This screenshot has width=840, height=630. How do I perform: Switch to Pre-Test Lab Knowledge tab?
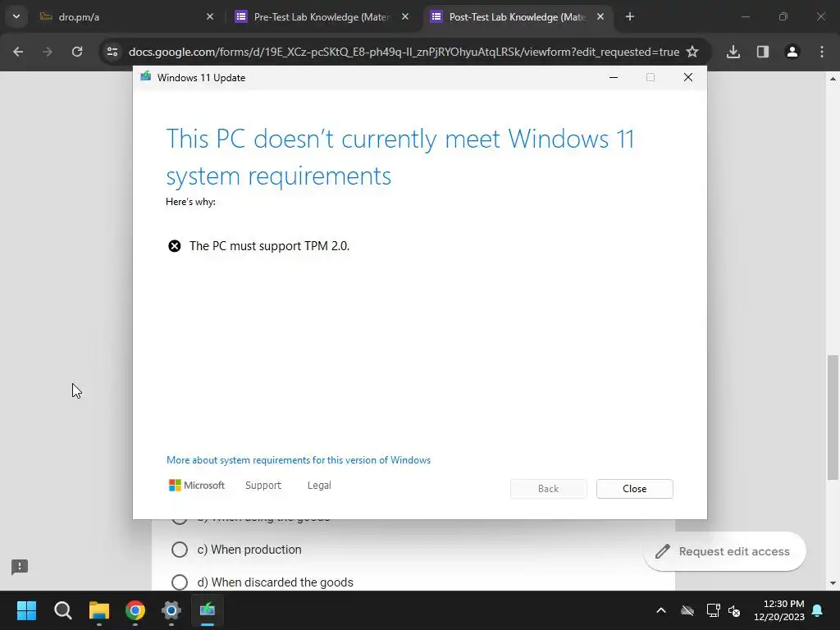click(x=322, y=16)
